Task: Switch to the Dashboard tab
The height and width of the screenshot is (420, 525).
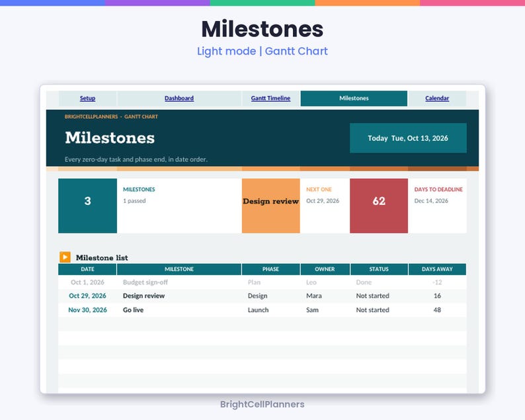Action: pyautogui.click(x=179, y=98)
